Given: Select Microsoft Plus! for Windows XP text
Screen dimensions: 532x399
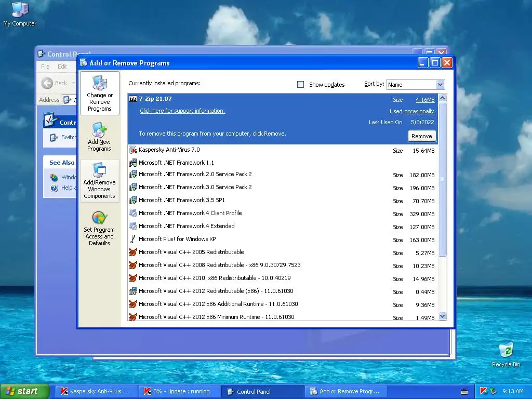Looking at the screenshot, I should coord(177,239).
